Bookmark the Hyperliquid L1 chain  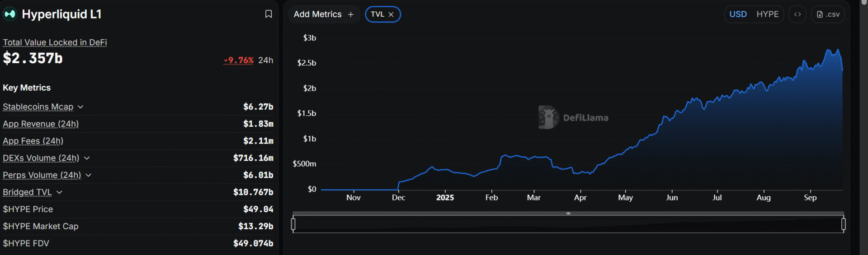pos(268,14)
